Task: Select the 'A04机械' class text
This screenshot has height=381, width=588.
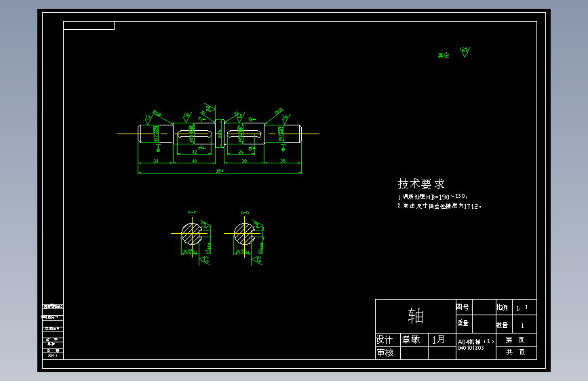Action: (476, 342)
